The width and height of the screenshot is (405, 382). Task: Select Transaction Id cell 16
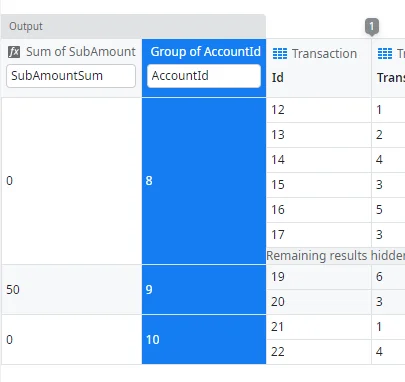click(319, 210)
